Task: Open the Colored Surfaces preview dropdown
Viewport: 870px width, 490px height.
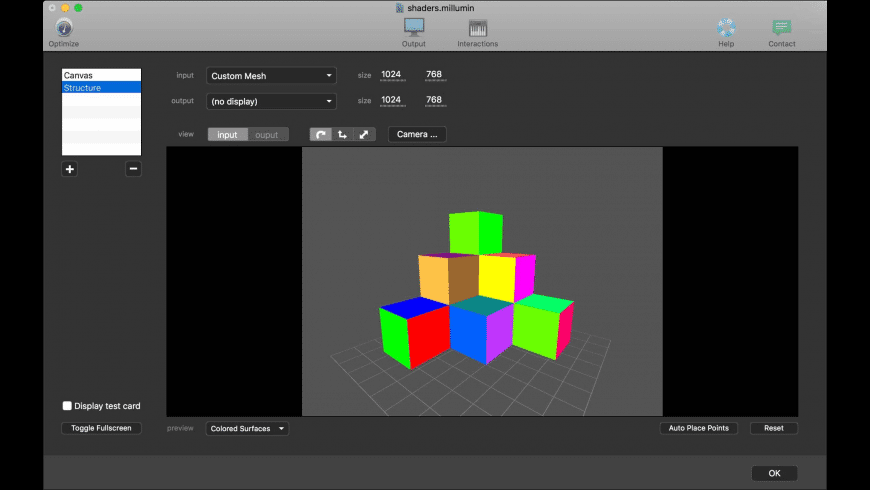Action: point(247,428)
